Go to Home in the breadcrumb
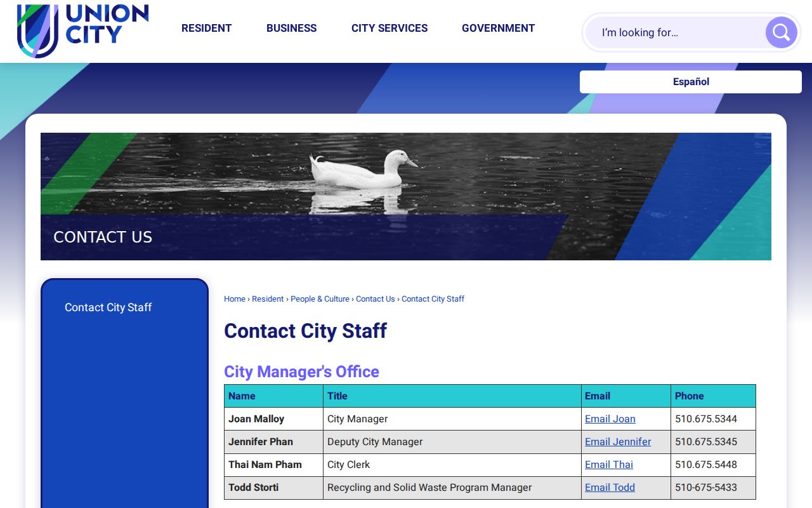Screen dimensions: 812x508 click(x=235, y=299)
